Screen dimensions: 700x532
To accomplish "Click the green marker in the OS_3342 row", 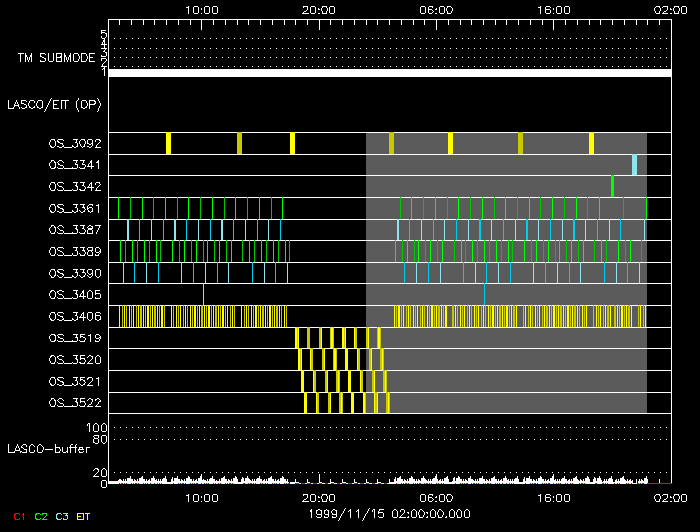I will point(612,186).
